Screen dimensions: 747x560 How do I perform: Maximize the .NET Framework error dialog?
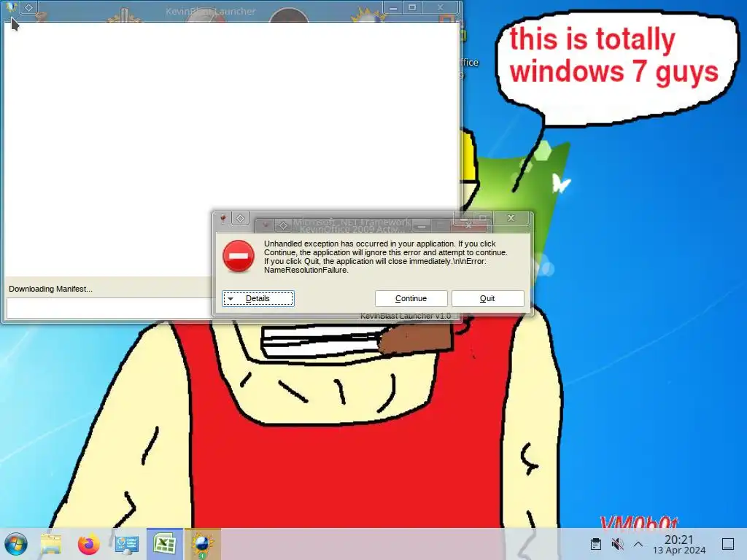click(x=483, y=218)
